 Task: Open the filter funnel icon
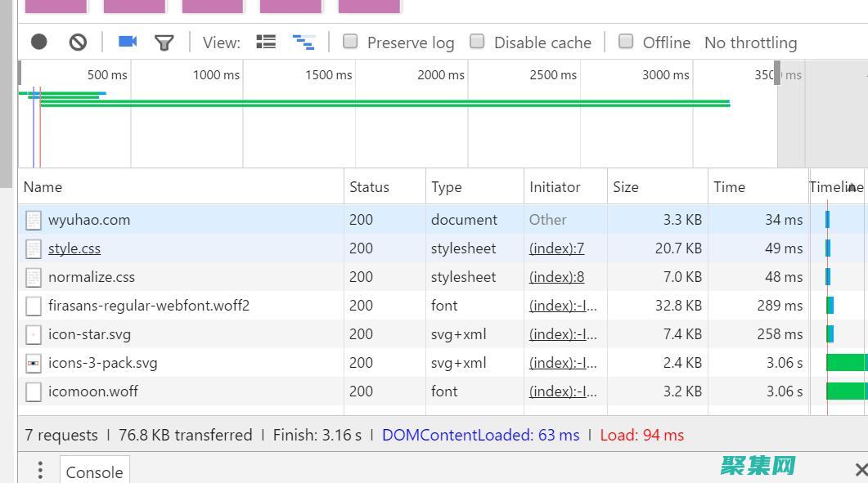pos(164,42)
